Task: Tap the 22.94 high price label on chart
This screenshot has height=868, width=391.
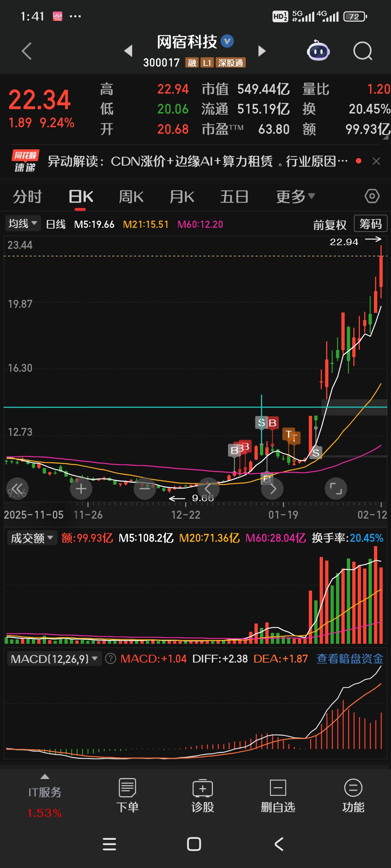Action: coord(344,242)
